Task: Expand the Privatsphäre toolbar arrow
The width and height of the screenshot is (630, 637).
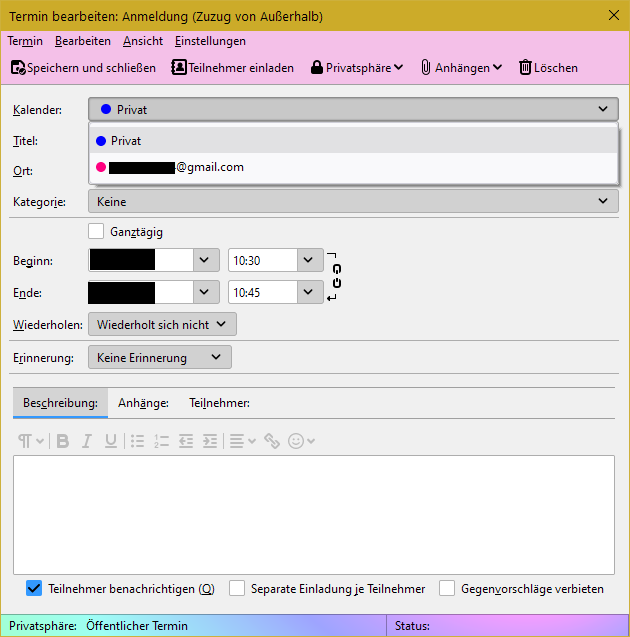Action: click(399, 67)
